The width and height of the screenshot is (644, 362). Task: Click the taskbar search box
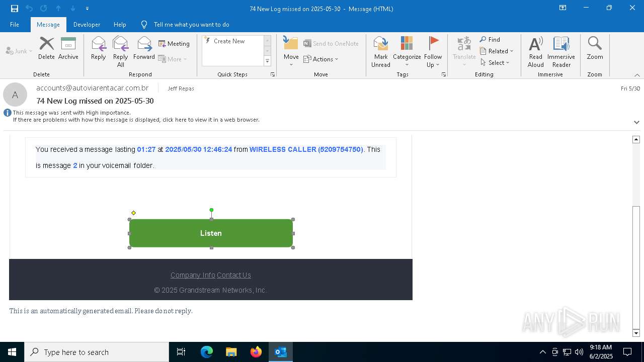click(x=97, y=352)
